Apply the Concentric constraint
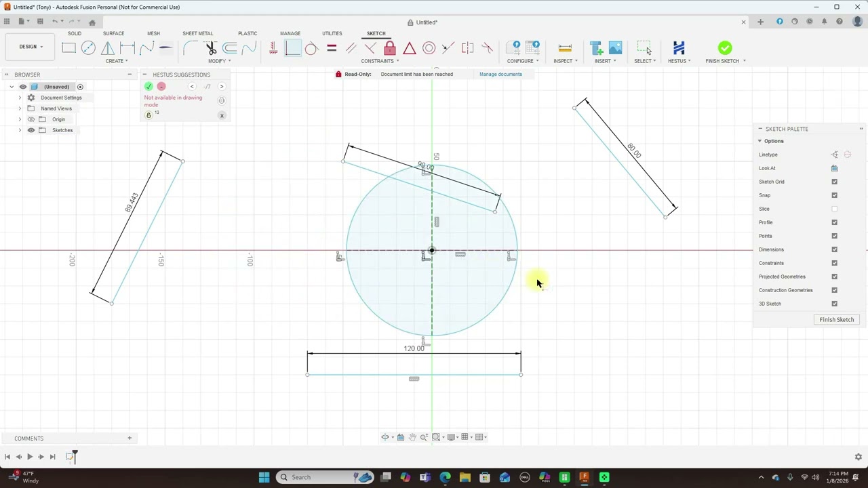The width and height of the screenshot is (868, 488). pyautogui.click(x=429, y=48)
